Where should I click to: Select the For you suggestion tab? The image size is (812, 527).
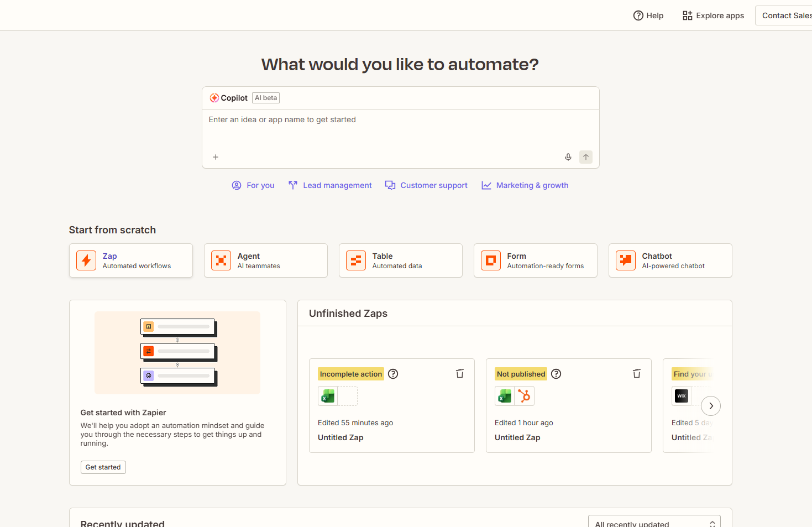(253, 185)
